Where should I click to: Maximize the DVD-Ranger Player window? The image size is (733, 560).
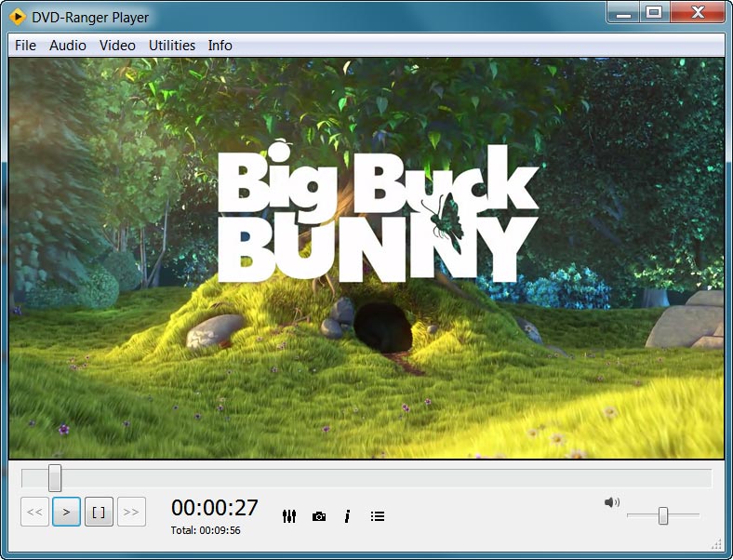pos(654,13)
